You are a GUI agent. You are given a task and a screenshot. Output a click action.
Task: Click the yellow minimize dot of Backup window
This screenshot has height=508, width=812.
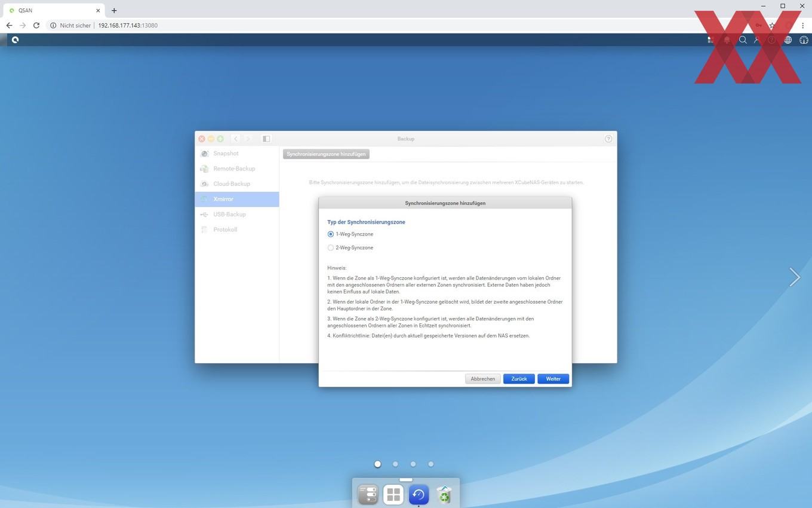[x=211, y=139]
